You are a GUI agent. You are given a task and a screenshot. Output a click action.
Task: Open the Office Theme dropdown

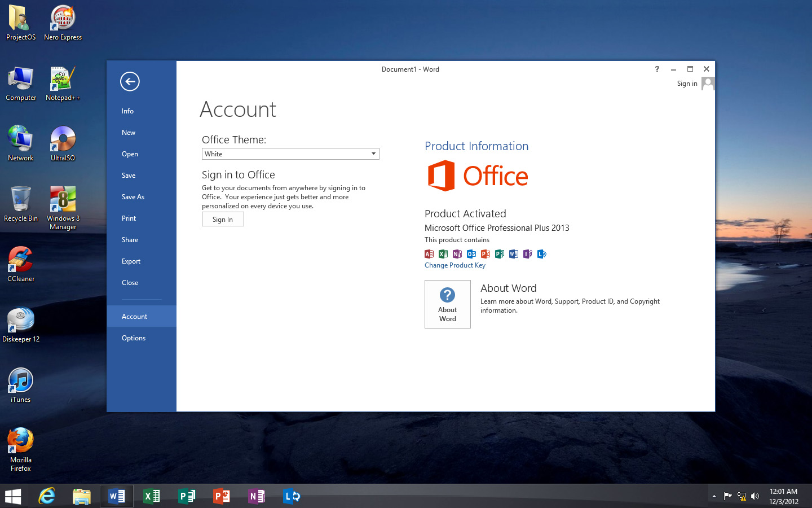point(373,154)
